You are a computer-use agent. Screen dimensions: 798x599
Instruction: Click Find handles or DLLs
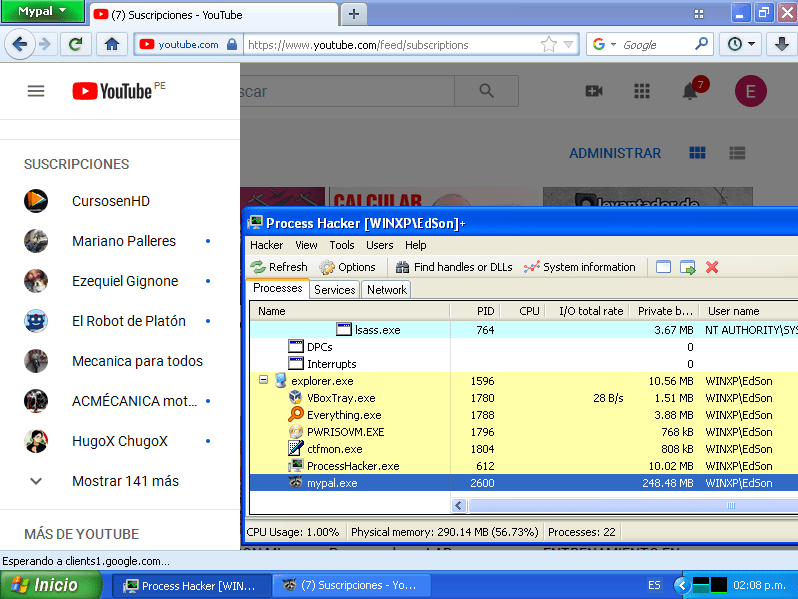click(454, 267)
